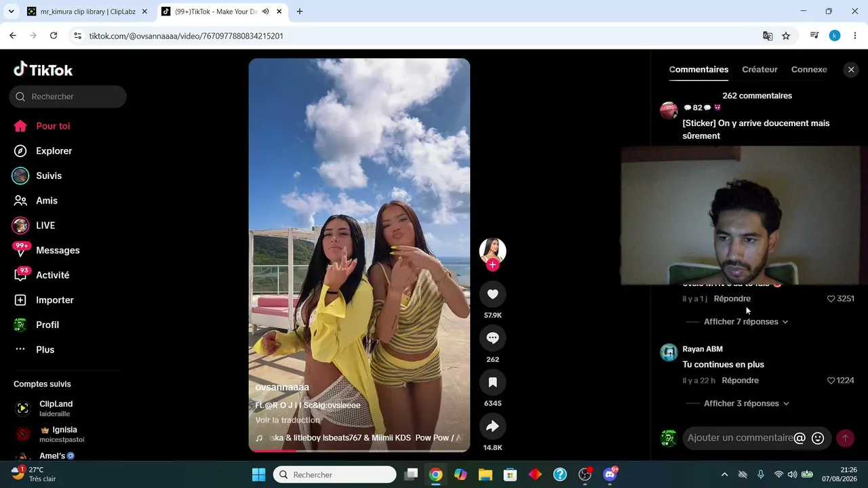Bookmark this page with the star

786,36
